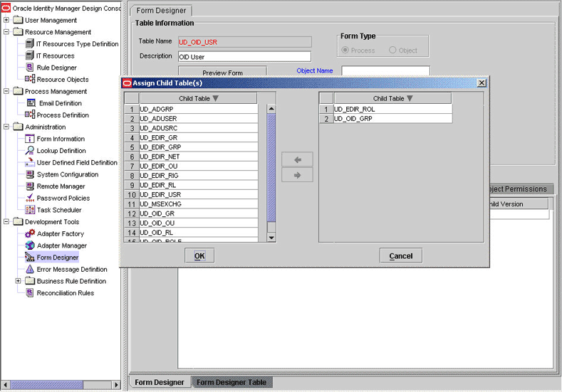Click the Reconciliation Rules icon

click(x=30, y=293)
